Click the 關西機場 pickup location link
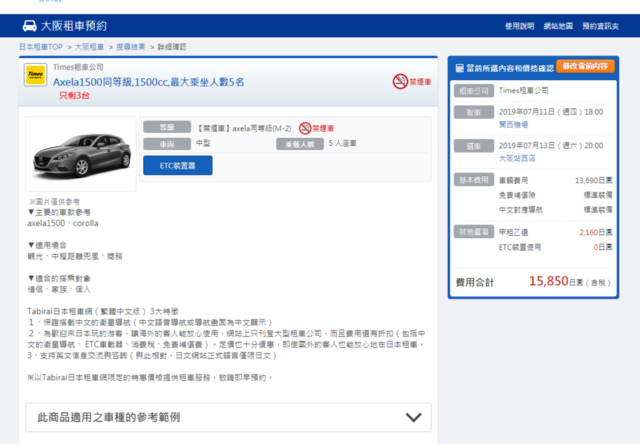 [513, 124]
